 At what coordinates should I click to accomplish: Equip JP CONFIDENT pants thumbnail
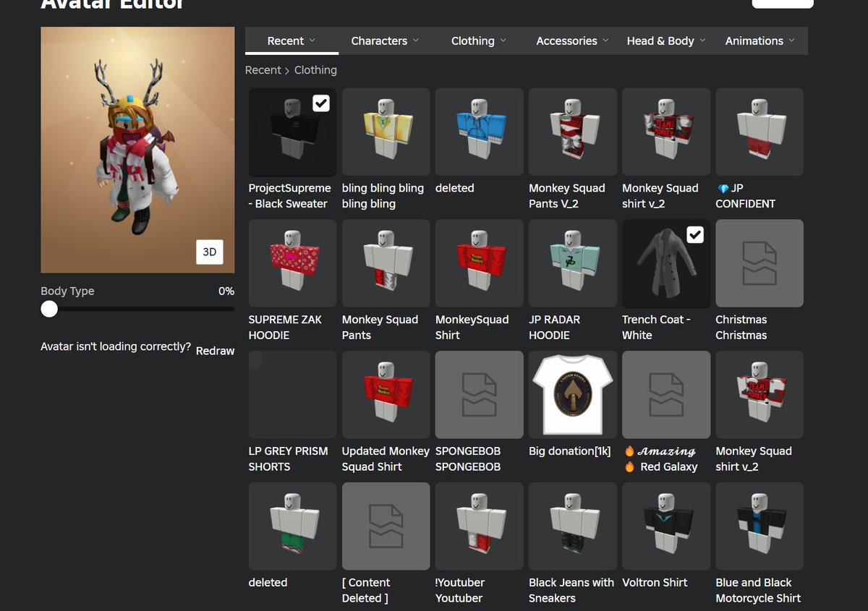click(x=759, y=132)
